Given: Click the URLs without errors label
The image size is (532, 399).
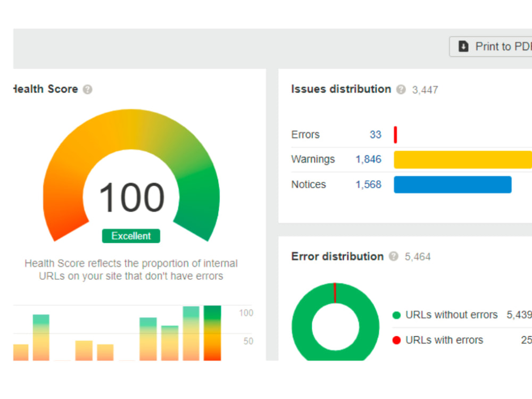Looking at the screenshot, I should coord(452,315).
